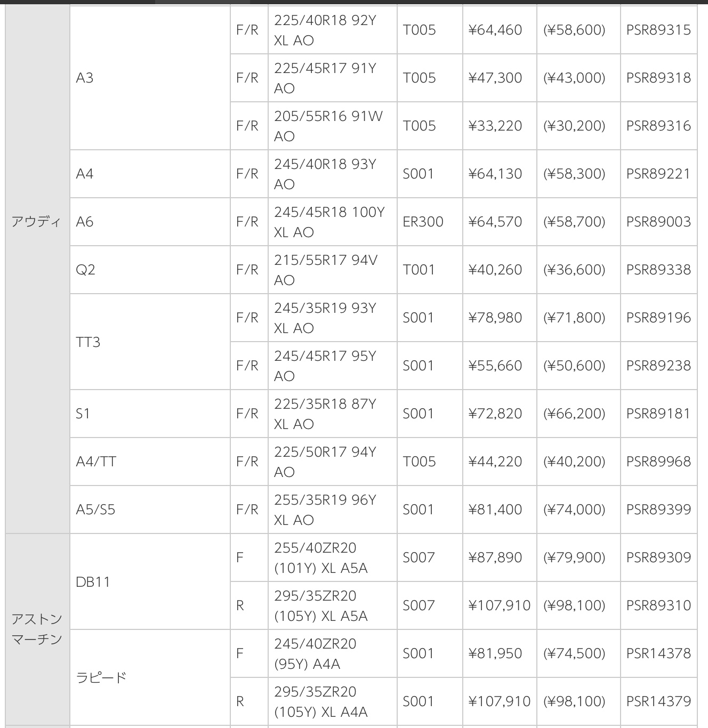Click part number PSR89968
Screen dimensions: 708x728
click(x=658, y=462)
